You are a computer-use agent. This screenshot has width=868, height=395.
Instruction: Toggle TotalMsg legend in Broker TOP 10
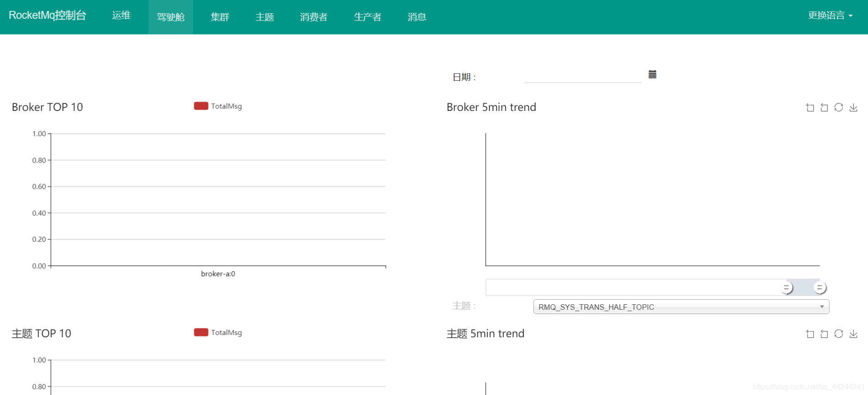tap(218, 106)
